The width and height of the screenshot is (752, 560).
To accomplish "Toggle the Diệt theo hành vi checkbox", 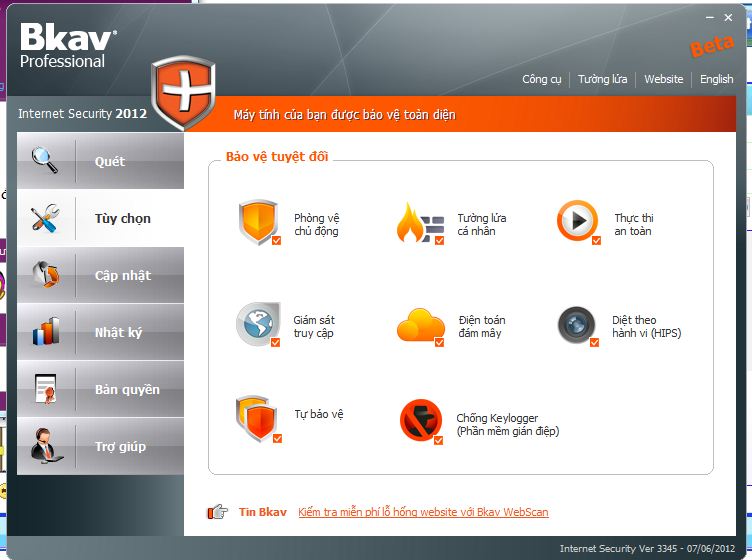I will [594, 342].
